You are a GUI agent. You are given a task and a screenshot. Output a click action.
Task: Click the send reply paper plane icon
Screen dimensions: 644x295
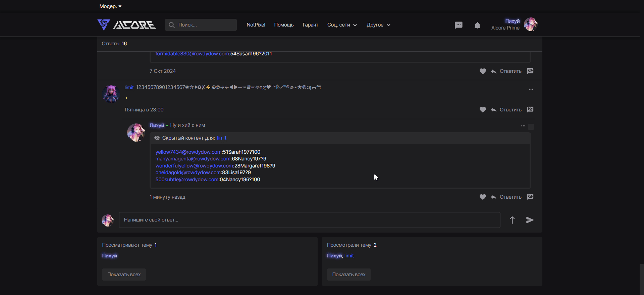coord(530,220)
